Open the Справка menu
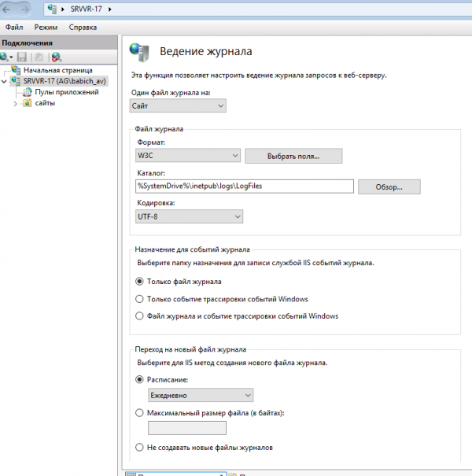472x476 pixels. [x=83, y=28]
